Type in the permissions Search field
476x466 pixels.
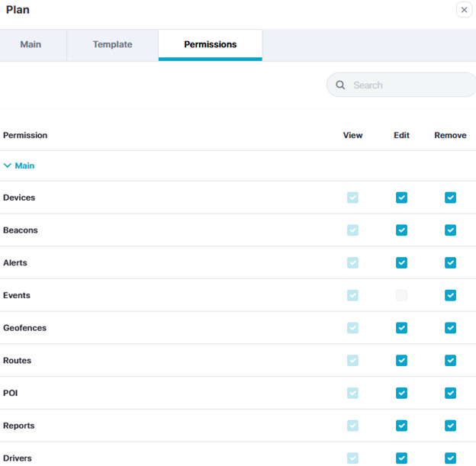pos(408,85)
